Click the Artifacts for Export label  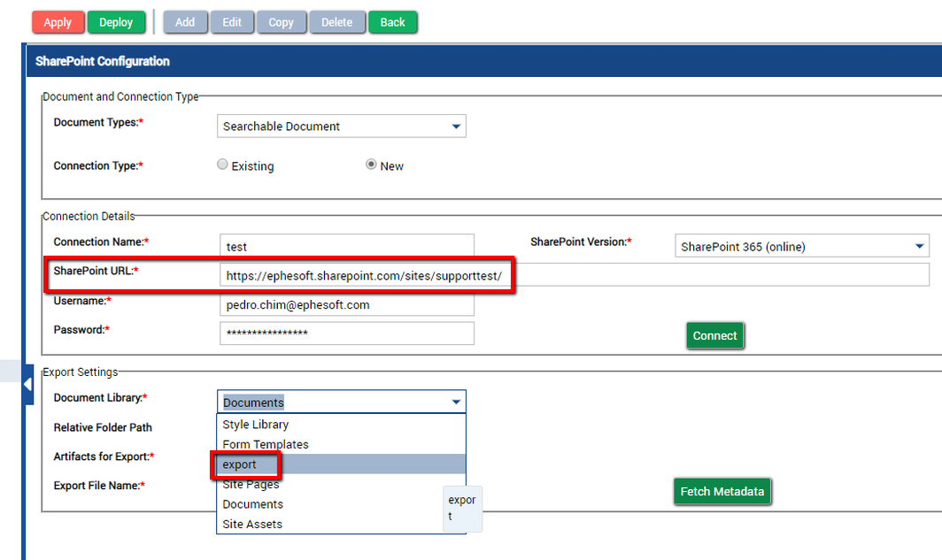[104, 456]
